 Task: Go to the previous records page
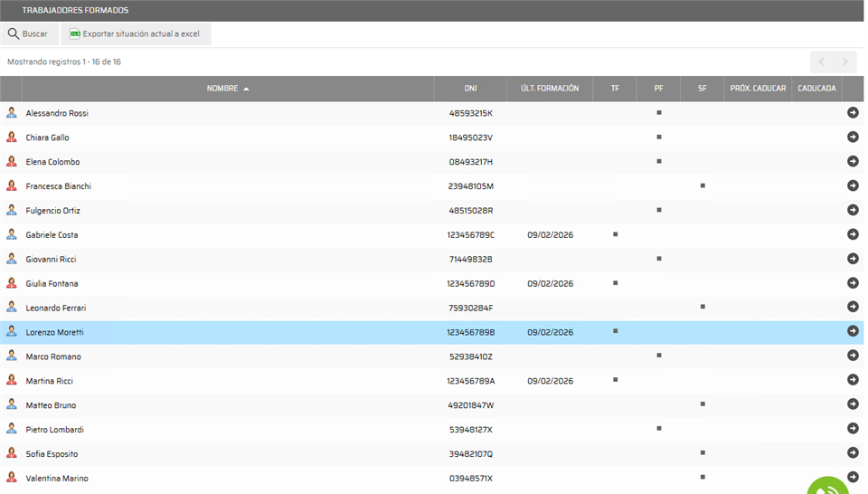(x=822, y=62)
